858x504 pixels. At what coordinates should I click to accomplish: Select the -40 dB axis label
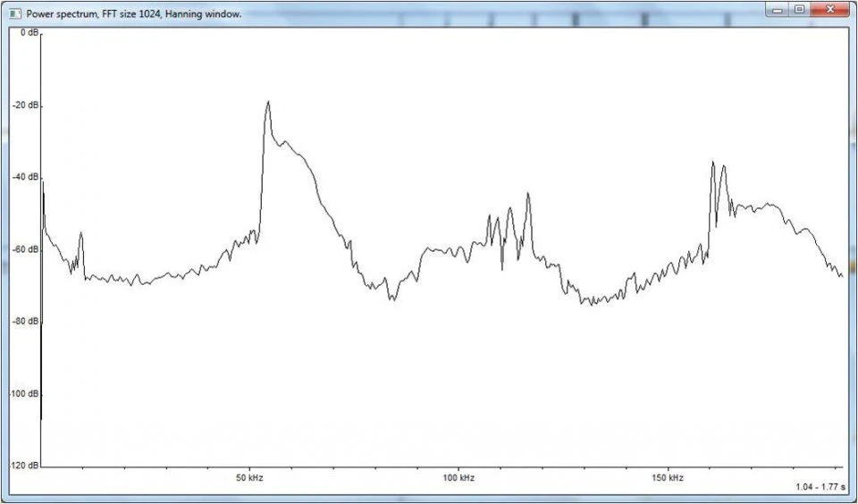pos(28,177)
